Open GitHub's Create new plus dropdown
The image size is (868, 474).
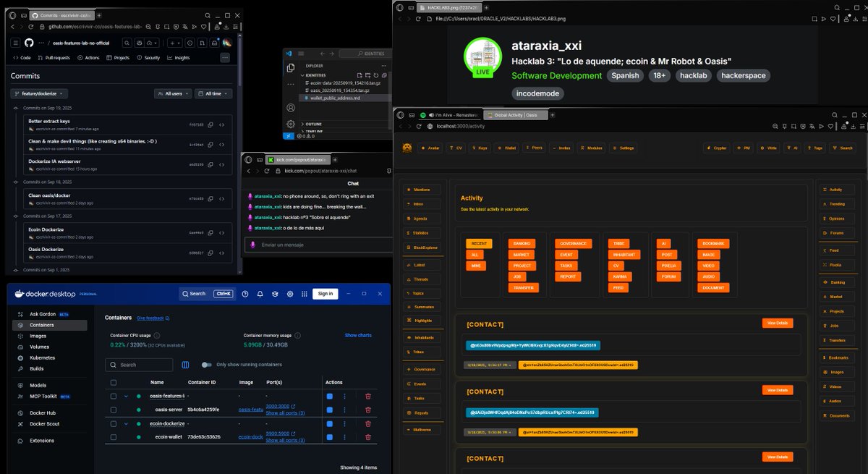(x=176, y=43)
